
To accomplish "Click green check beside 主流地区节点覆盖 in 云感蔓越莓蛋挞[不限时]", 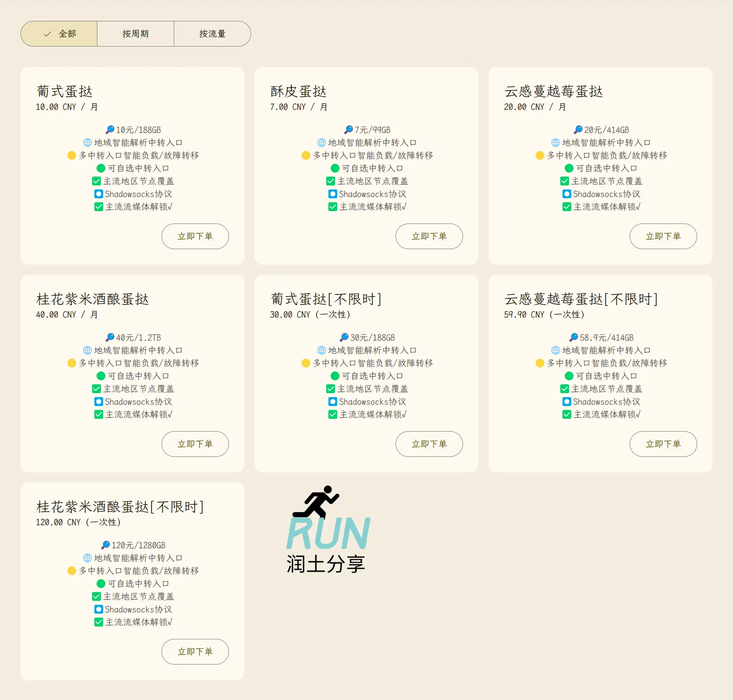I will [x=564, y=388].
